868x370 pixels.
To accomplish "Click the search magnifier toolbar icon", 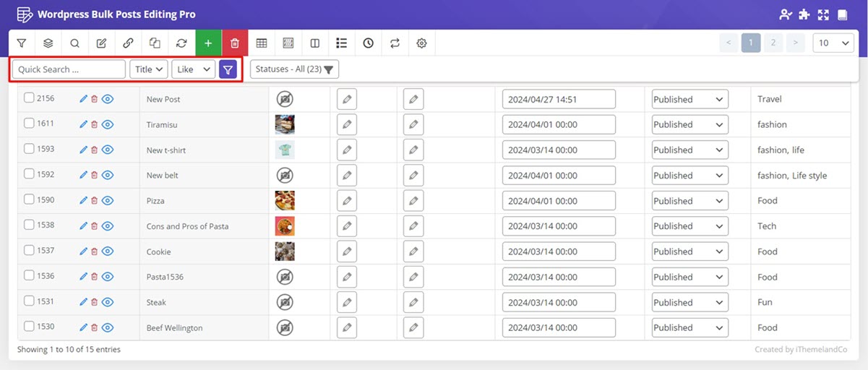I will click(75, 43).
